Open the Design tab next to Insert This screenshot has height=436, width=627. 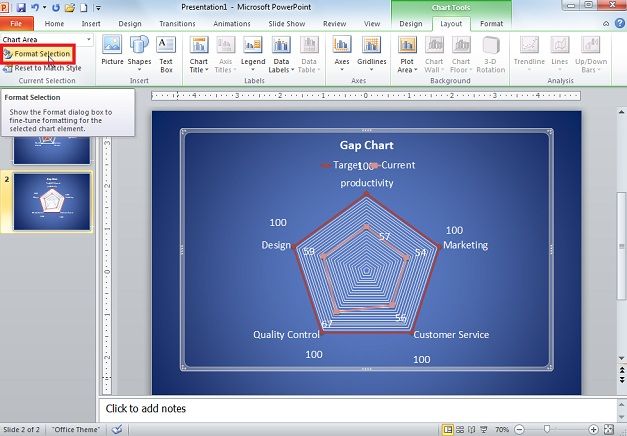tap(130, 24)
